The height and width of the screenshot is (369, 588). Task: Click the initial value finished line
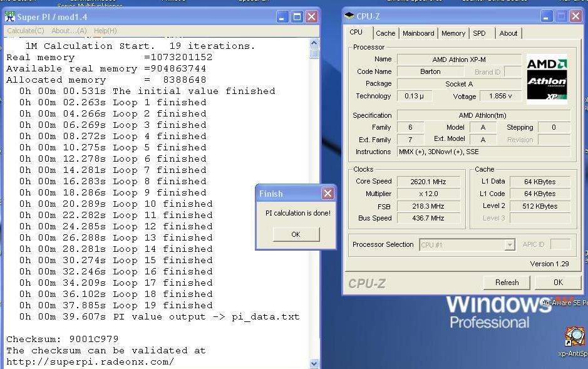click(x=147, y=91)
